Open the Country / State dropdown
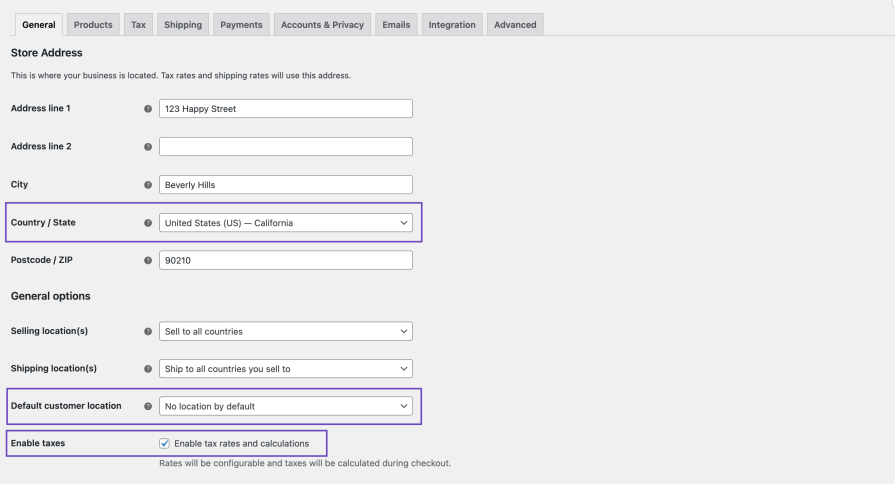This screenshot has height=484, width=895. point(285,223)
